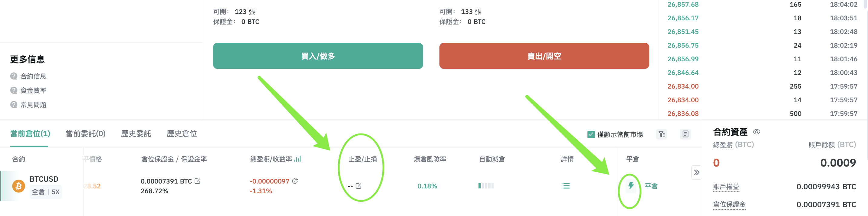Click the auto-deleverage indicator bars
The height and width of the screenshot is (216, 868).
pos(486,186)
